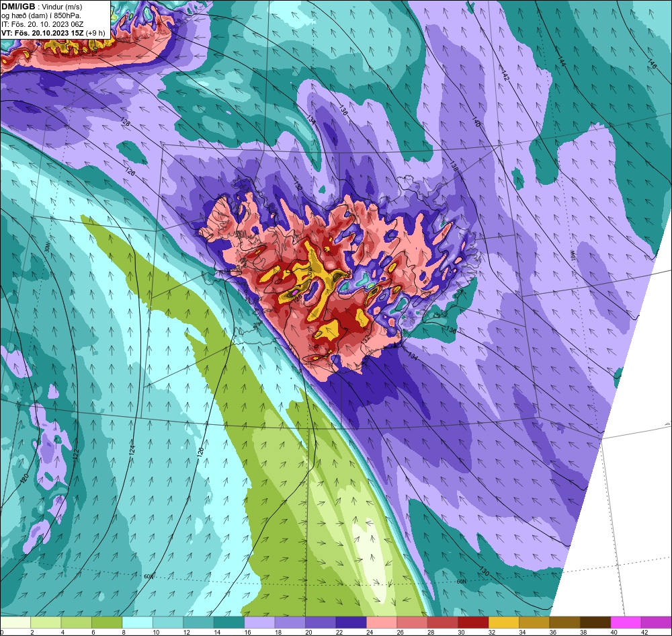Screen dimensions: 672x636
Task: Select the 2–4 m/s light green legend swatch
Action: 46,623
